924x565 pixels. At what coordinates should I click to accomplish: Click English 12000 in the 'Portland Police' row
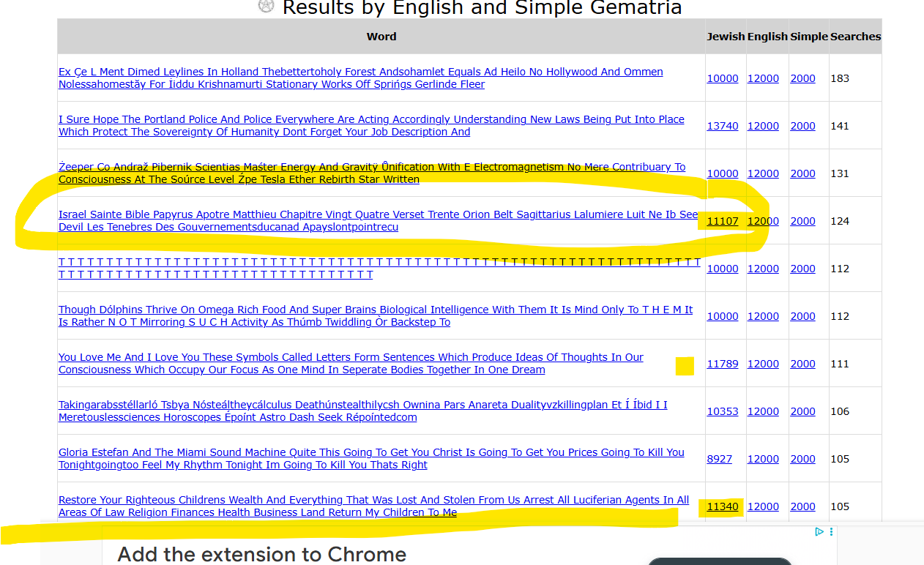tap(763, 126)
